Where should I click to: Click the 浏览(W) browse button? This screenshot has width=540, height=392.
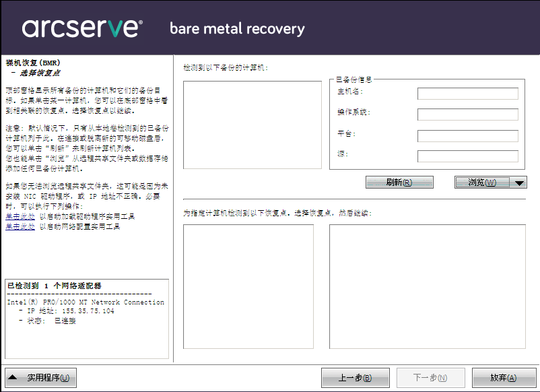482,183
